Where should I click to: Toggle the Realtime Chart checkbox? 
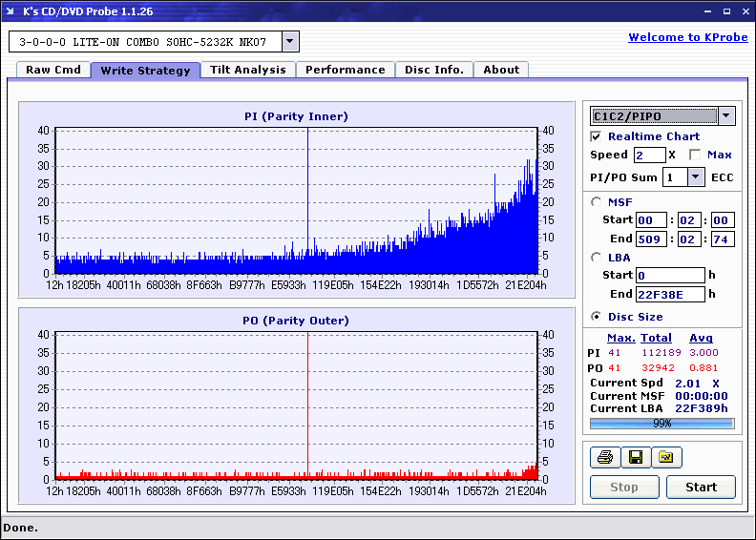click(597, 136)
